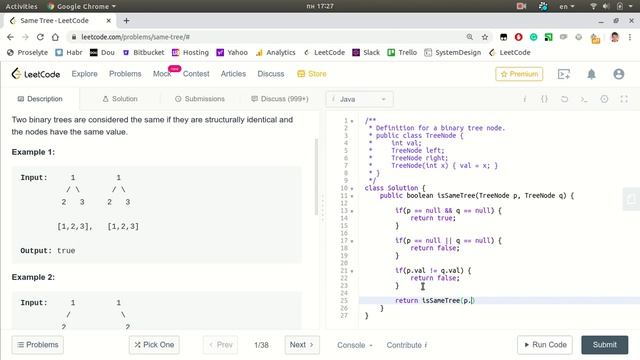
Task: Bookmark this page with the star icon
Action: point(485,37)
